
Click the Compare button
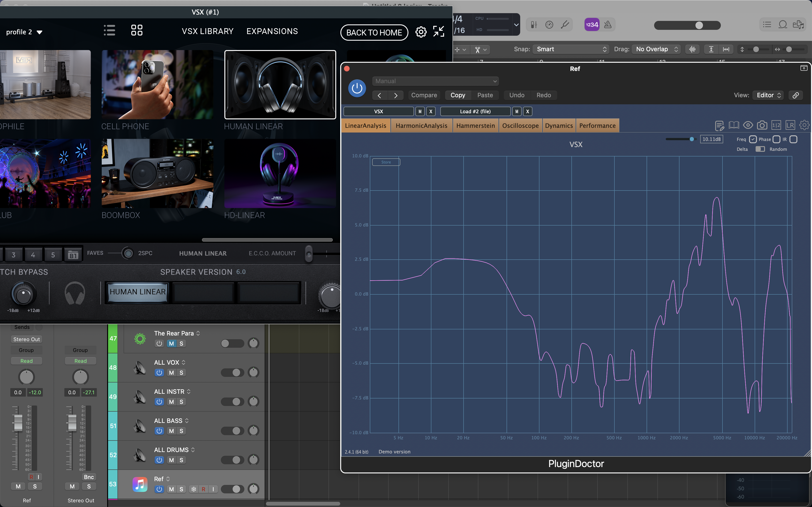point(424,95)
